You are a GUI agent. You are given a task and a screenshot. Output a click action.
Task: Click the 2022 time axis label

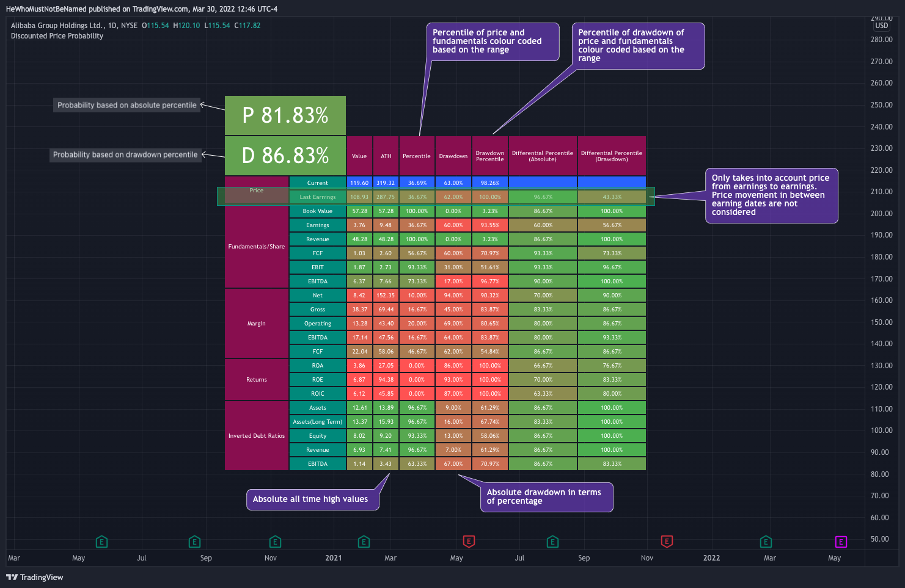(711, 558)
